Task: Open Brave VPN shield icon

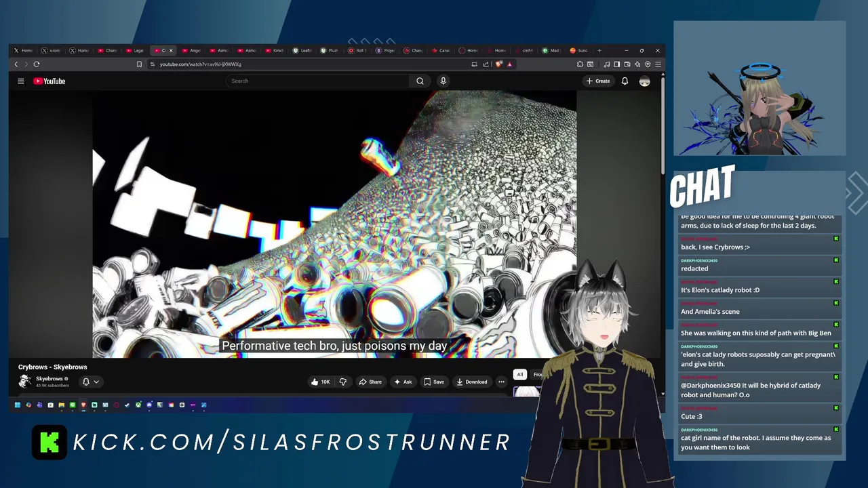Action: tap(648, 64)
